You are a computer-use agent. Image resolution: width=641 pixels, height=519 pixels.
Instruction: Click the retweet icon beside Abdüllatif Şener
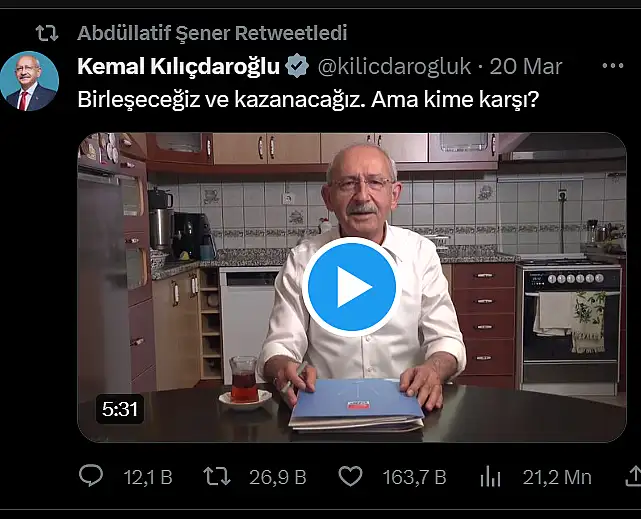[47, 33]
